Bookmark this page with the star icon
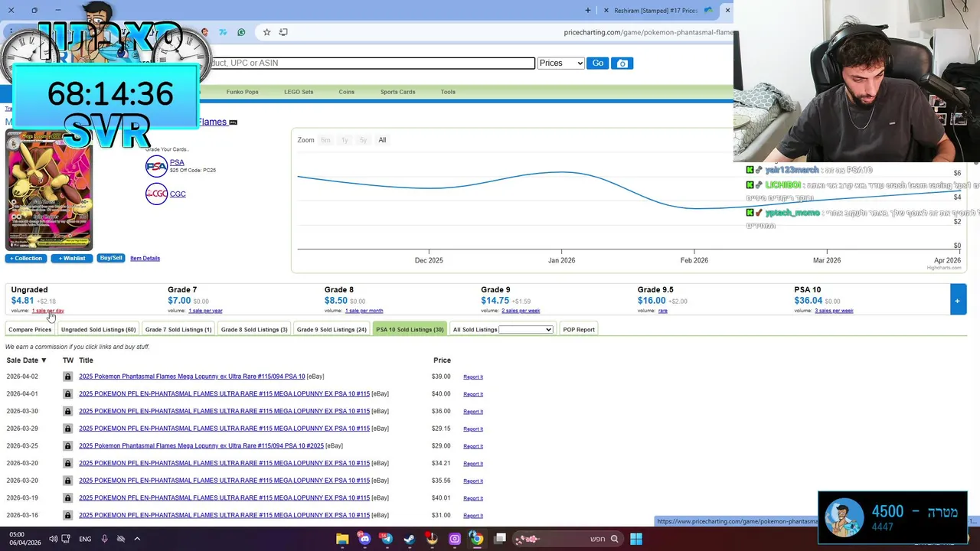980x551 pixels. point(266,32)
